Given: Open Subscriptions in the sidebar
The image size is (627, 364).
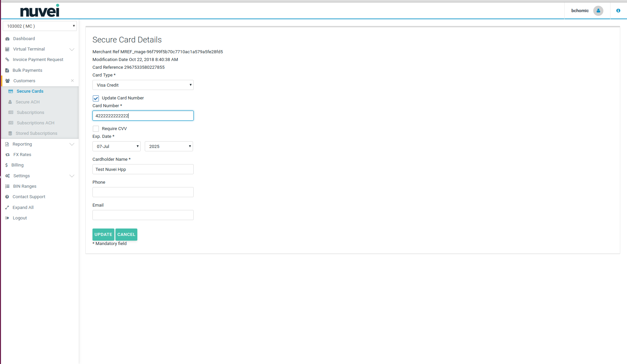Looking at the screenshot, I should tap(30, 113).
